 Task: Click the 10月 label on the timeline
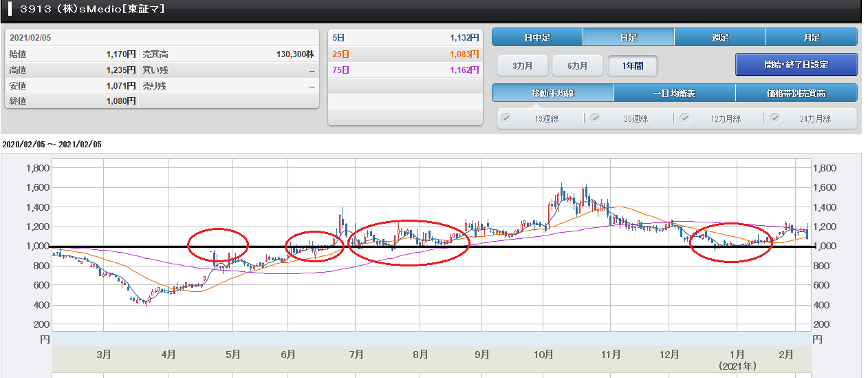coord(543,355)
